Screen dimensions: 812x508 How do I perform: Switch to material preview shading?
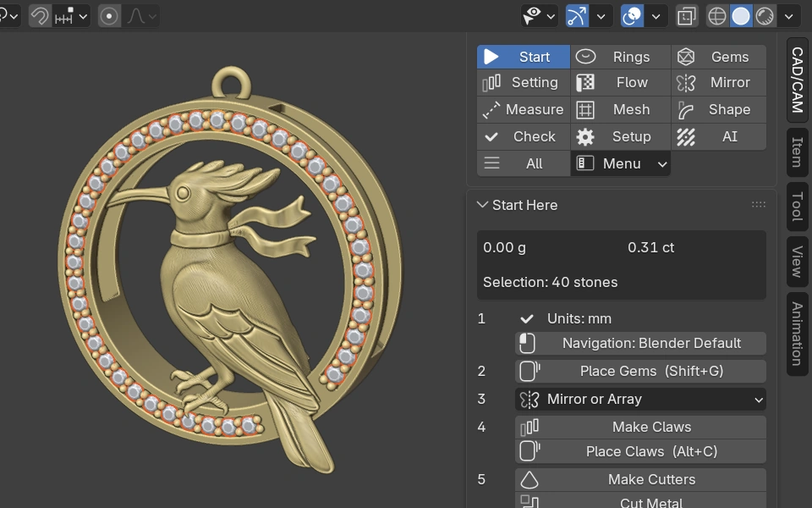point(765,16)
